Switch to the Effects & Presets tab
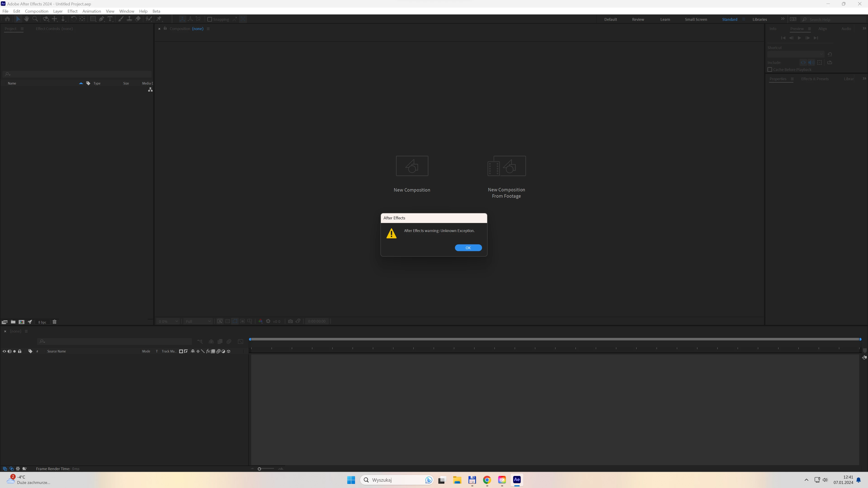Image resolution: width=868 pixels, height=488 pixels. click(814, 79)
